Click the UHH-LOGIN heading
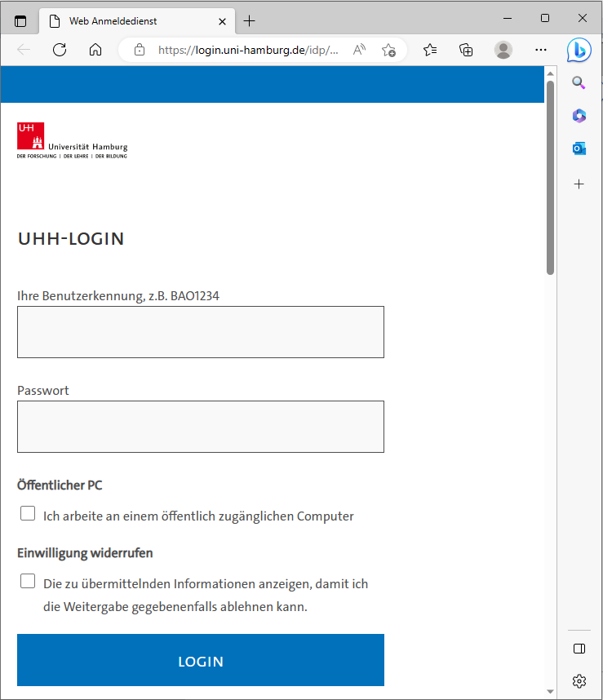603x700 pixels. coord(71,239)
